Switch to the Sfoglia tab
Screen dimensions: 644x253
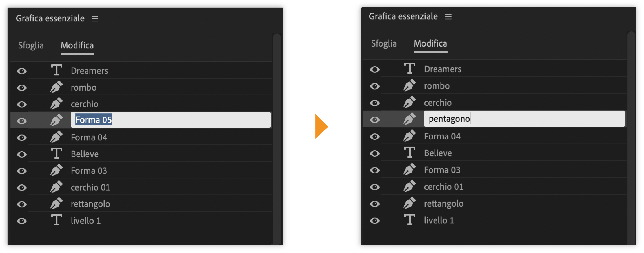point(31,46)
